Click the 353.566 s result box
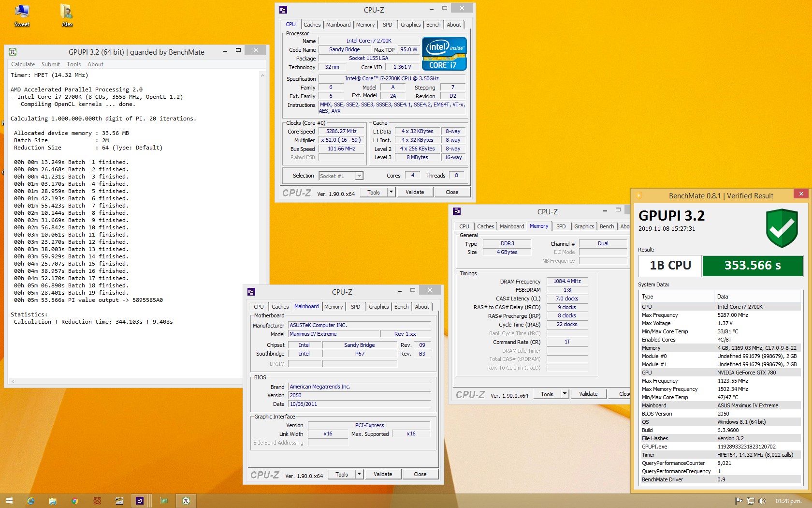 tap(753, 266)
